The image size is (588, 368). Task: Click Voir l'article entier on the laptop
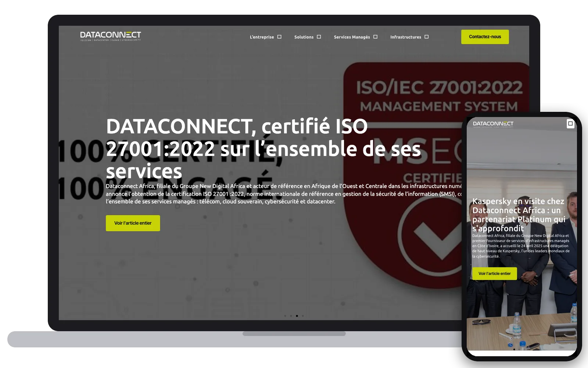click(x=133, y=223)
